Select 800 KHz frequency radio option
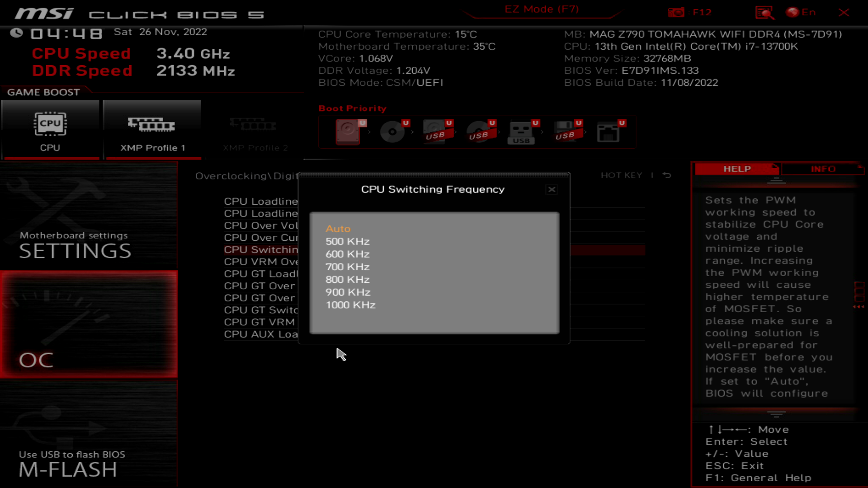The height and width of the screenshot is (488, 868). (x=348, y=279)
